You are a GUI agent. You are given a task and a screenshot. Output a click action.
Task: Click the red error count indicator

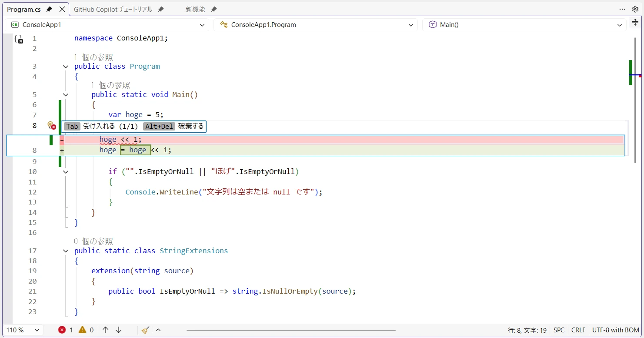click(66, 330)
